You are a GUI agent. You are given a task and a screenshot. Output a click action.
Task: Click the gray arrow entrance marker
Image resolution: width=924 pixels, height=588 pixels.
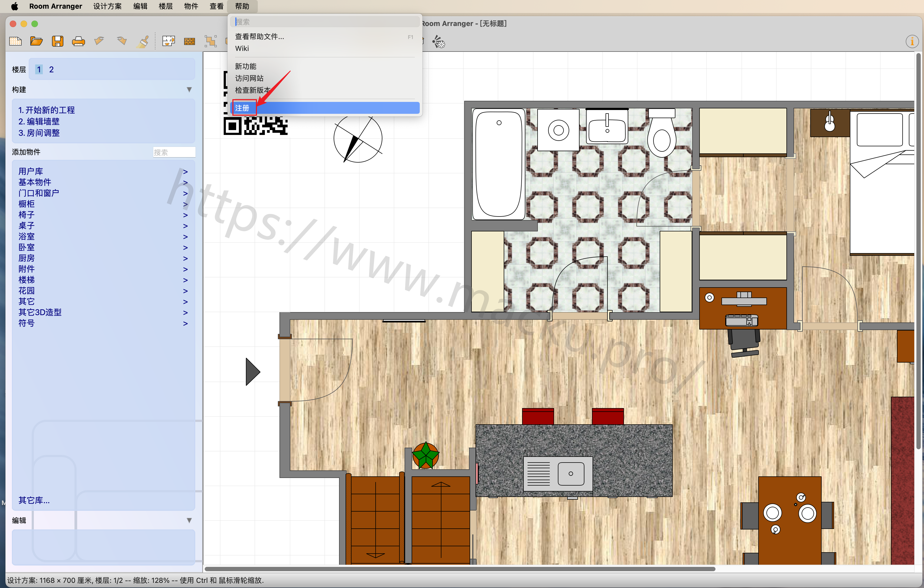(253, 372)
